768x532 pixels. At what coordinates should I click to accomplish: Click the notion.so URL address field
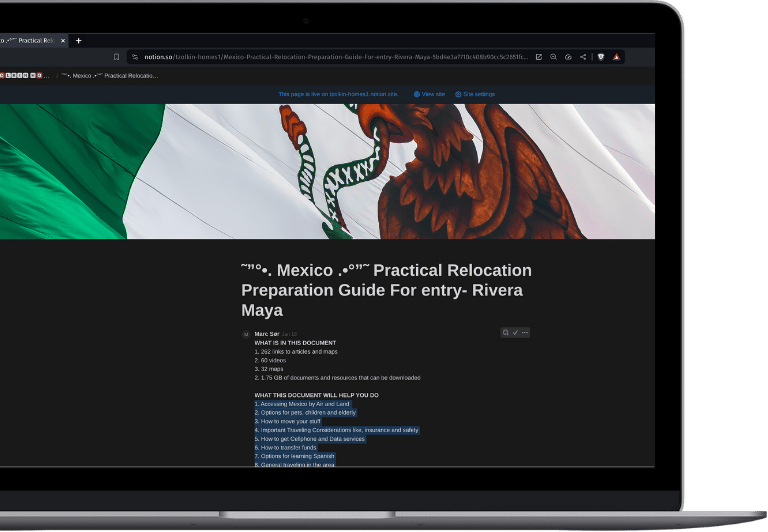pyautogui.click(x=336, y=57)
